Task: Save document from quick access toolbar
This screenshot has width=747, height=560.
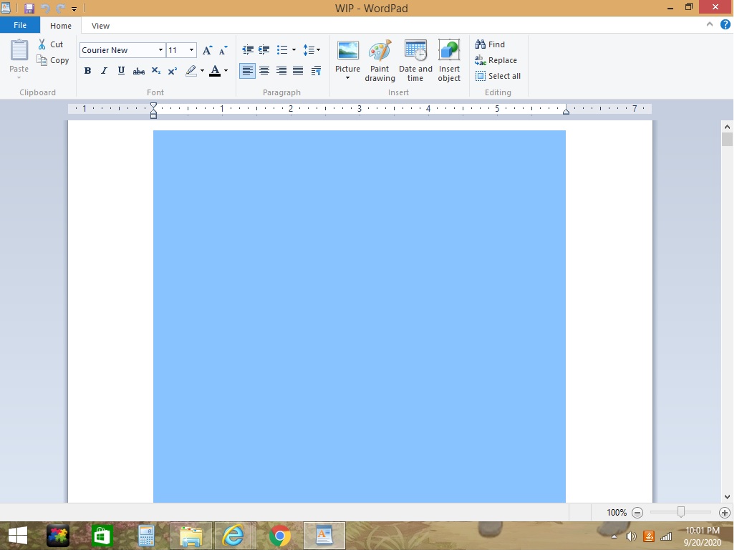Action: (29, 9)
